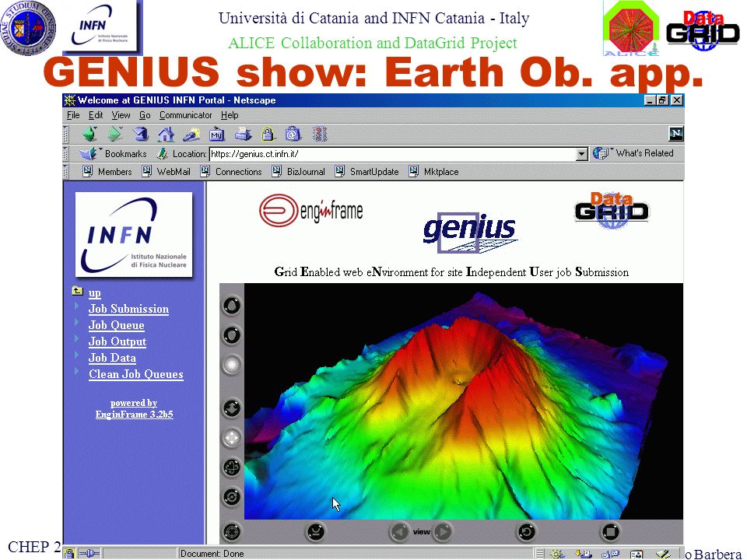Open the Edit menu

tap(95, 115)
